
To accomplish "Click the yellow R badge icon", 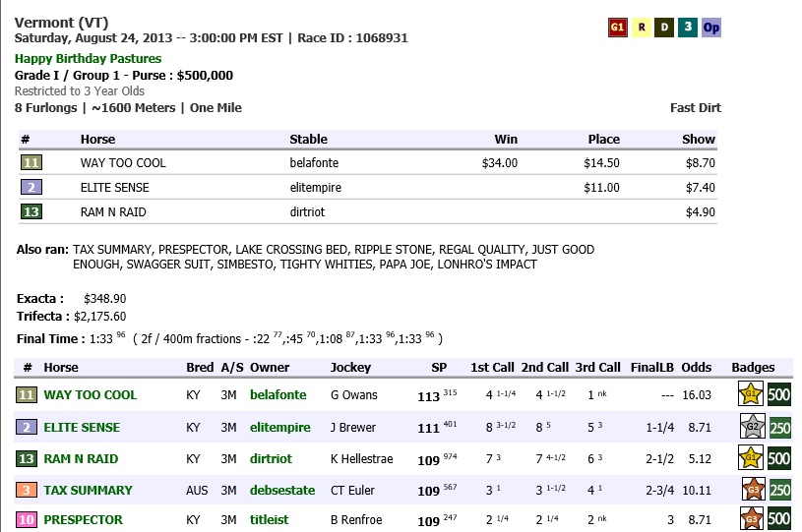I will 642,28.
